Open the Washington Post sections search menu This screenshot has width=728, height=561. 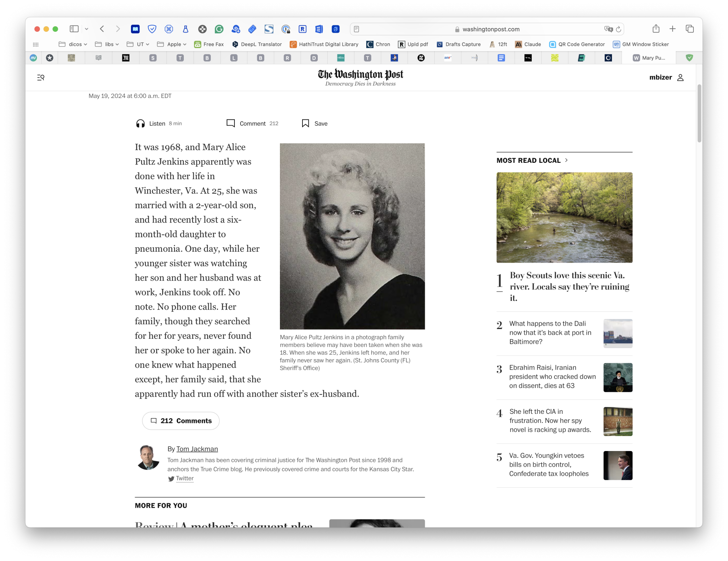[41, 78]
